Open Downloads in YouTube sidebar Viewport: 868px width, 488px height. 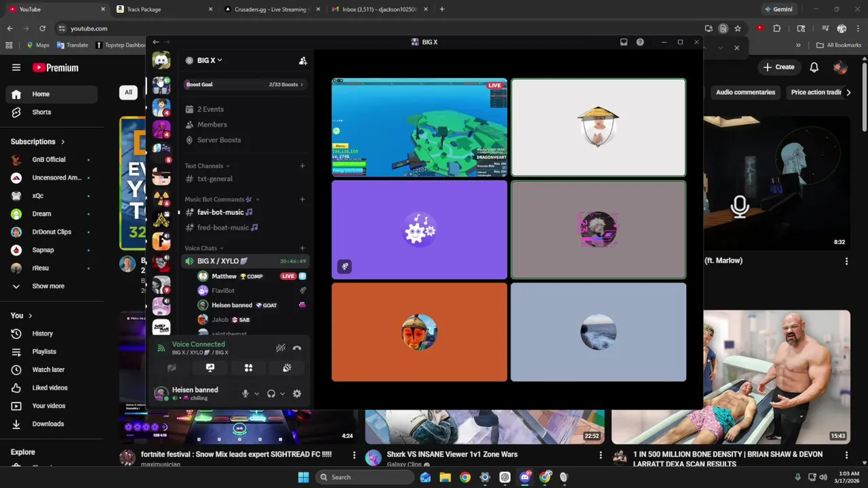click(52, 424)
